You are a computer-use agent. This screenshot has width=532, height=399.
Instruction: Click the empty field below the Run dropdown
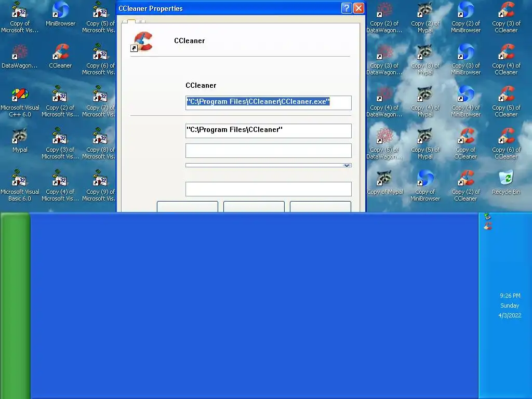pyautogui.click(x=269, y=189)
